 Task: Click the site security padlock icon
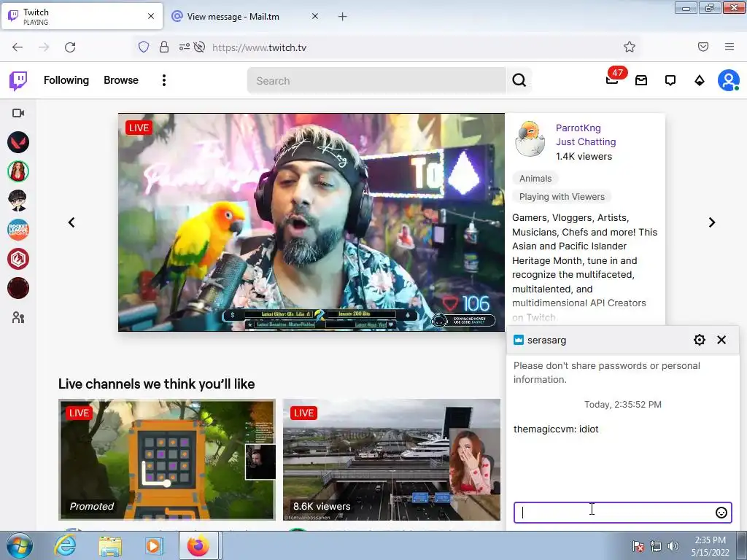coord(164,47)
